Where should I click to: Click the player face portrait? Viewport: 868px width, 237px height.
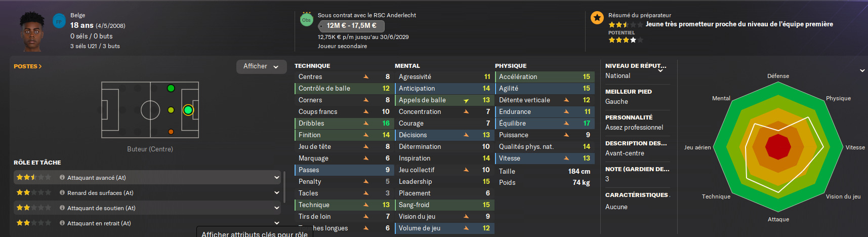tap(32, 31)
